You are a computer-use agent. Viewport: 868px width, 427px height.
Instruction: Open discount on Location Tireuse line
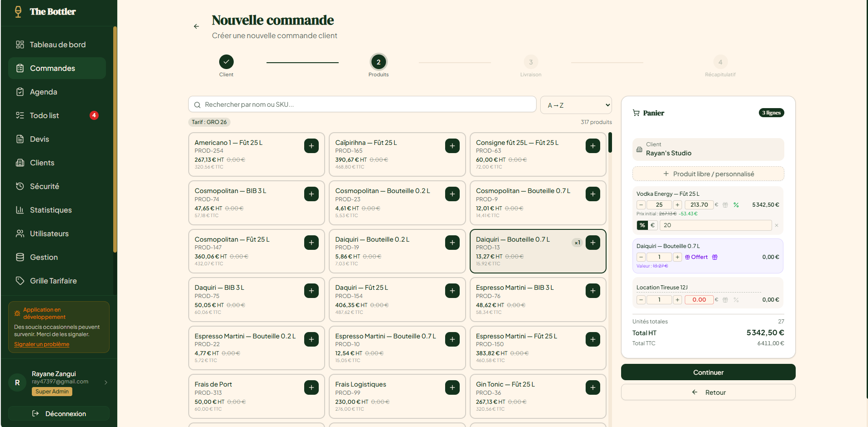pos(736,300)
